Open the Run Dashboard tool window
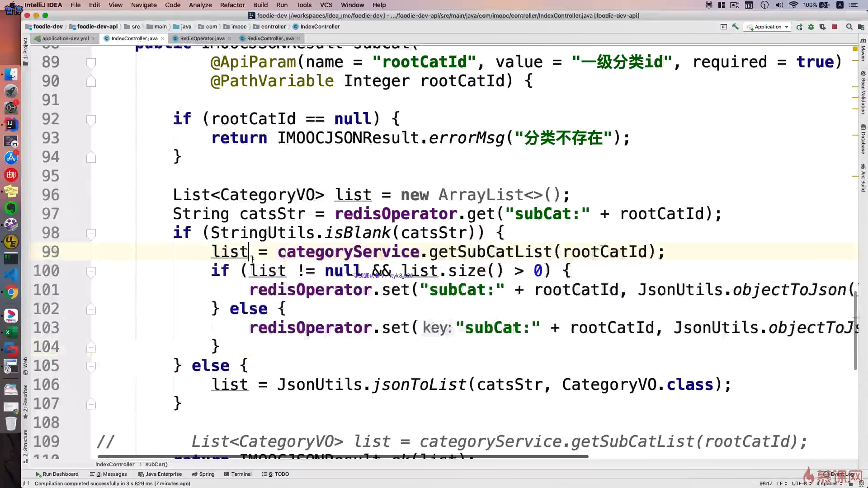The height and width of the screenshot is (488, 868). [x=57, y=474]
